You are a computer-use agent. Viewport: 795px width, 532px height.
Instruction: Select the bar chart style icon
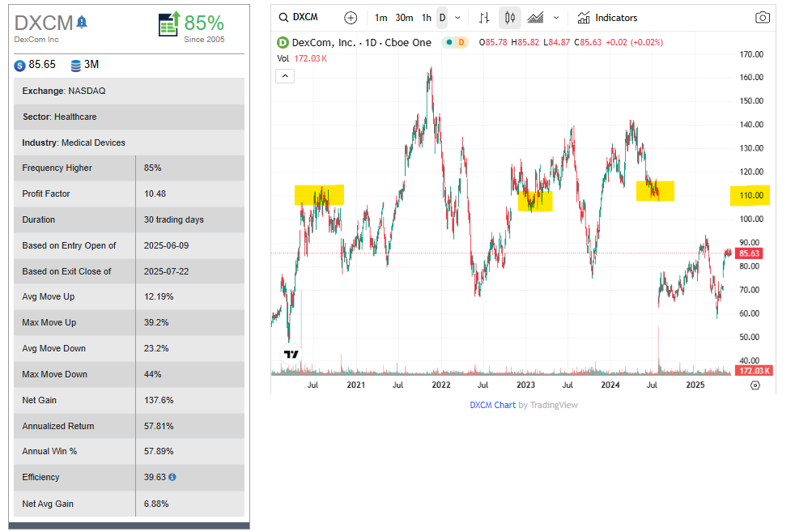tap(484, 18)
